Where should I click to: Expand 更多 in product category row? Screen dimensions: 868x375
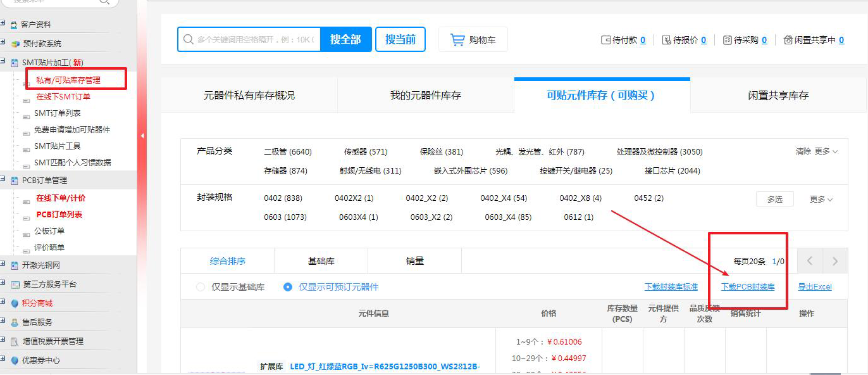tap(826, 151)
